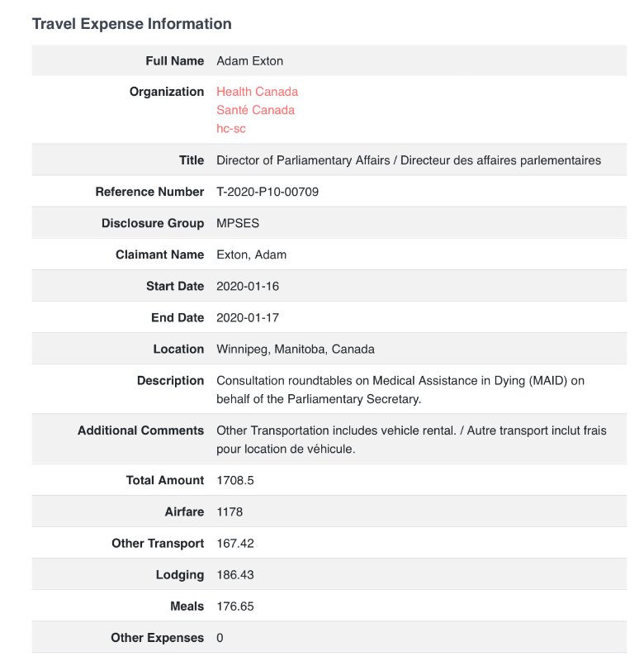Select the meals value 176.65

coord(235,606)
